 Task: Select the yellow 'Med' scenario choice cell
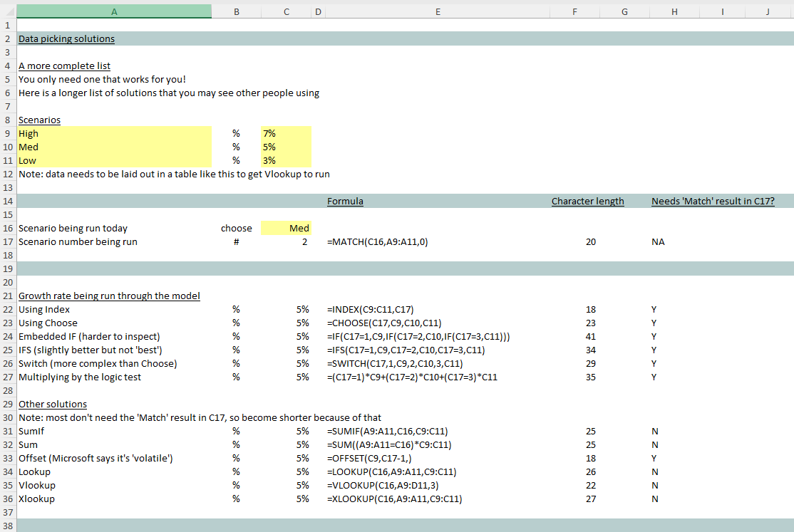[x=287, y=229]
